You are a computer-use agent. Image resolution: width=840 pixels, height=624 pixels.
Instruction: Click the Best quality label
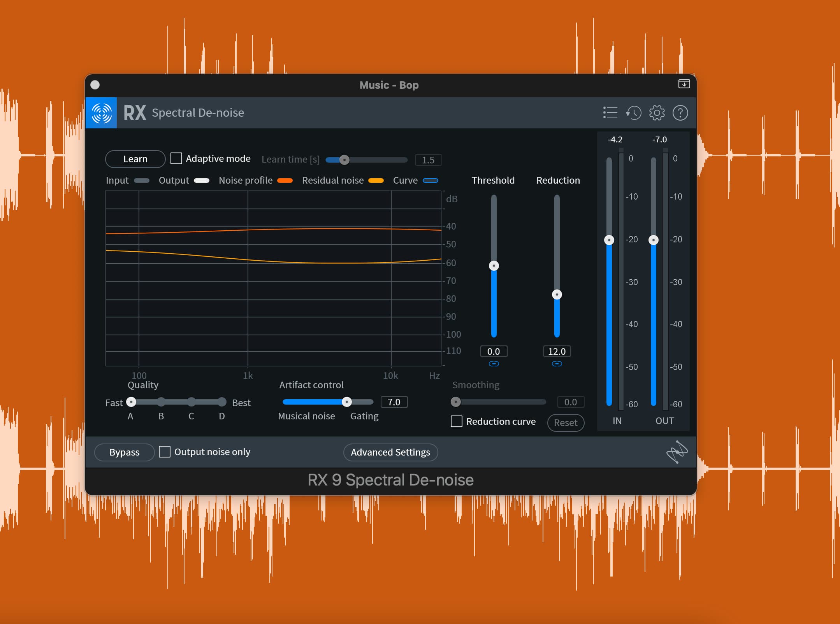coord(241,403)
